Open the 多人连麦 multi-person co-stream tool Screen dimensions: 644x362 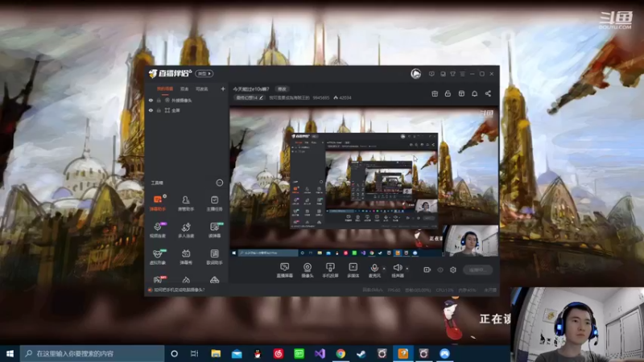(x=186, y=230)
